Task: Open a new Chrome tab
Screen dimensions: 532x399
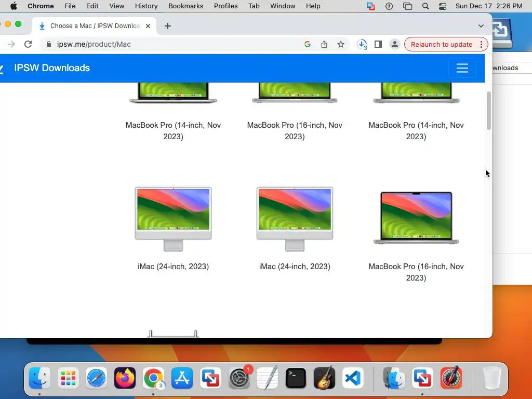Action: tap(168, 26)
